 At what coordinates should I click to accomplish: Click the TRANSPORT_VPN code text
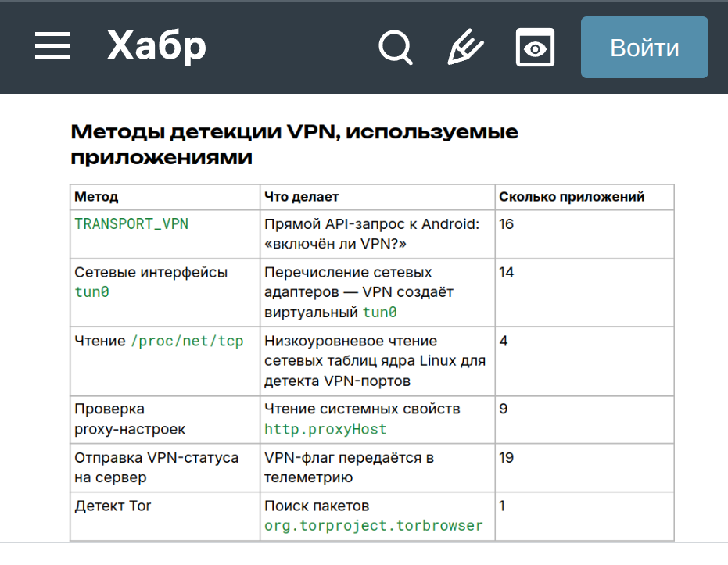tap(131, 224)
